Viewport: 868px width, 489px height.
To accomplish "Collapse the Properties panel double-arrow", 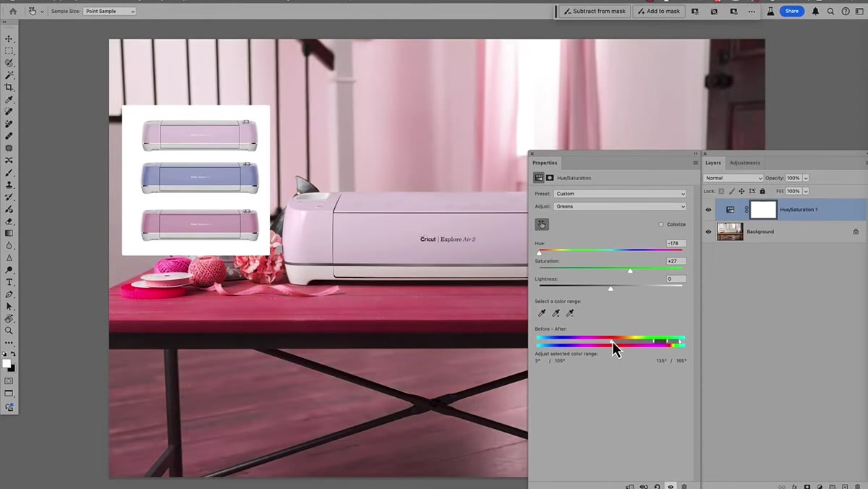I will (x=695, y=153).
